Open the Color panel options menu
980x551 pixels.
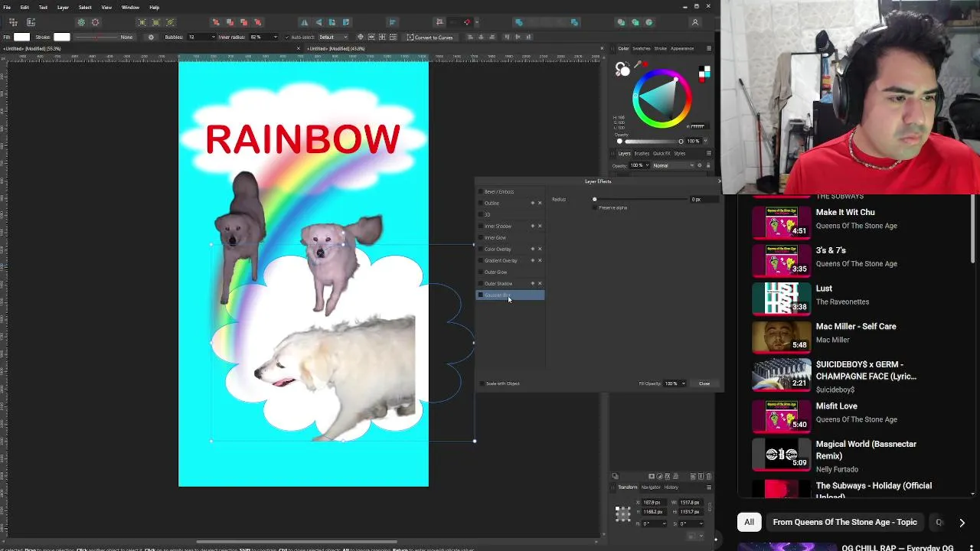(x=708, y=48)
